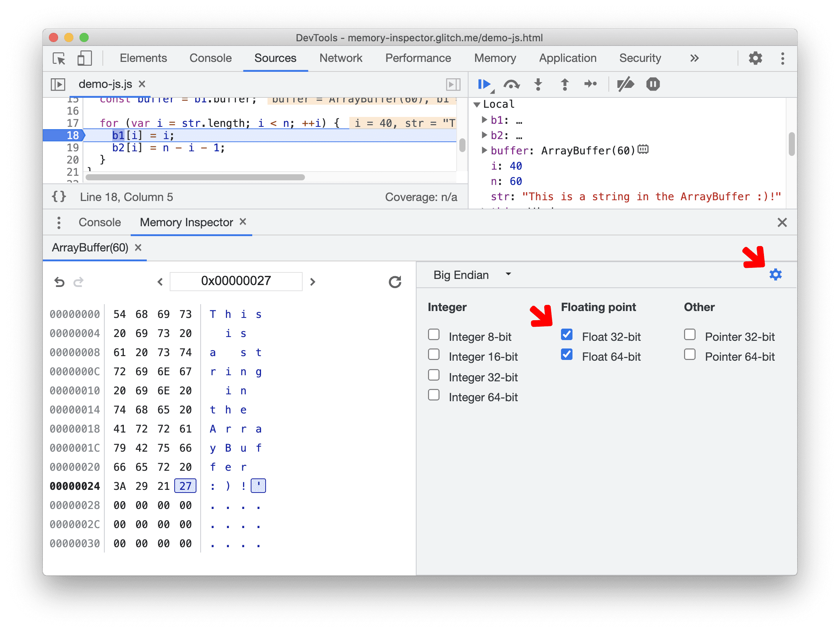840x632 pixels.
Task: Click the navigate backward address button
Action: [x=159, y=281]
